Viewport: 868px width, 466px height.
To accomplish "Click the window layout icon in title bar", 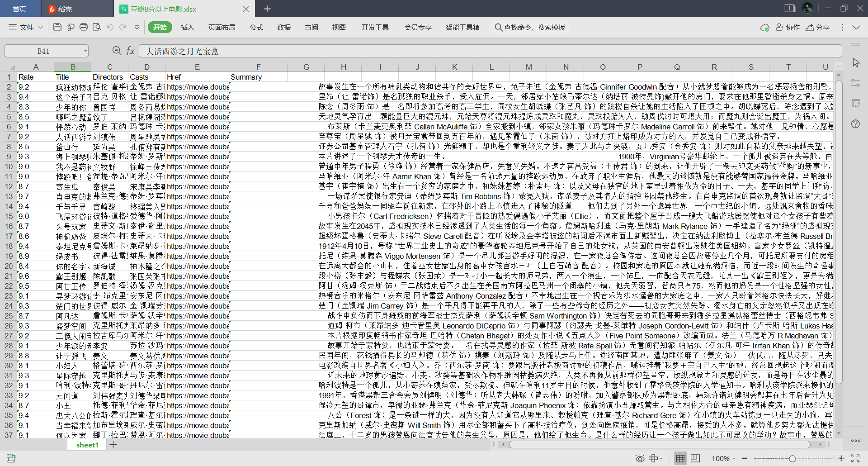I will click(x=790, y=8).
